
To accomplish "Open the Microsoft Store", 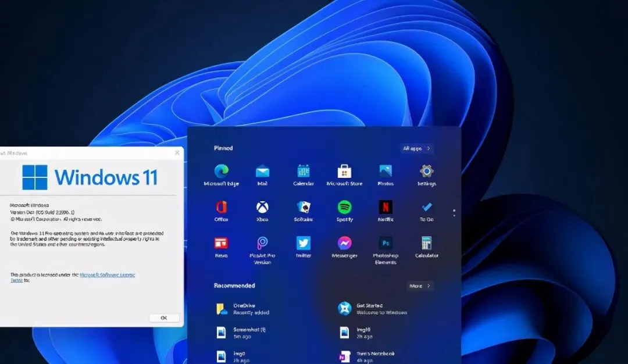I will coord(345,173).
